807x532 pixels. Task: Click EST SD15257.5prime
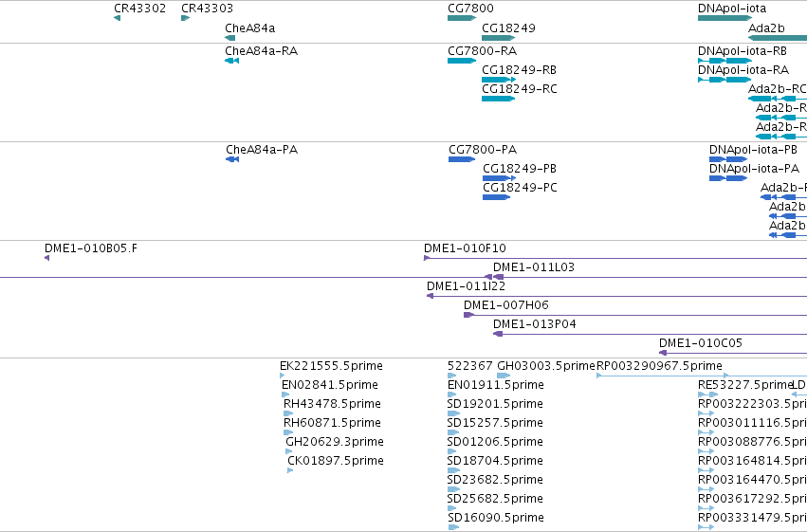(495, 424)
